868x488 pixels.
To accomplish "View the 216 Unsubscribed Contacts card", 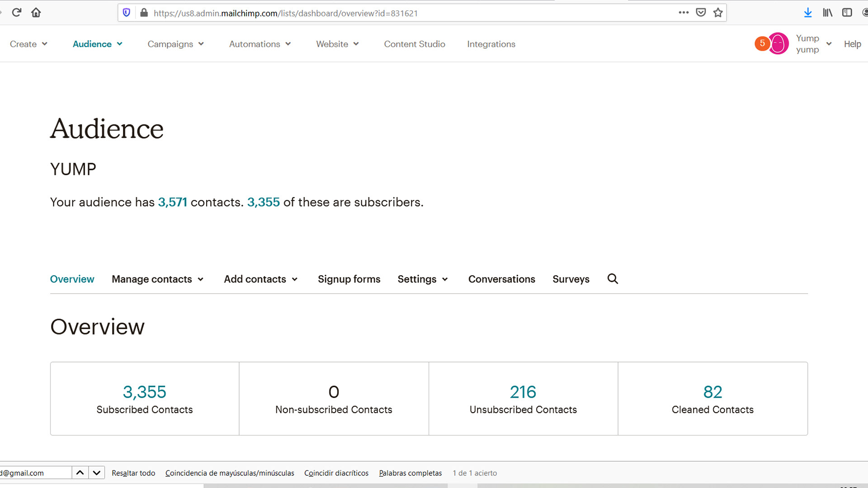I will pos(523,399).
